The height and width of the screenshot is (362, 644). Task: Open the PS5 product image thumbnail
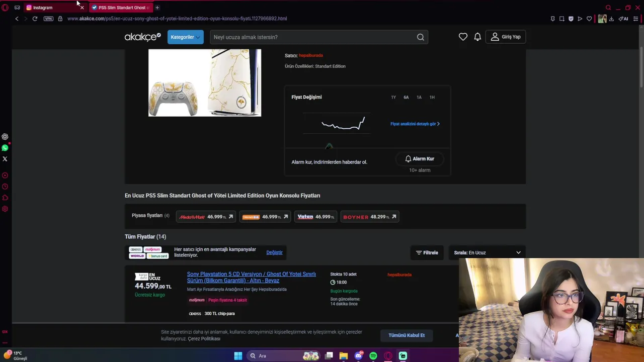point(205,82)
